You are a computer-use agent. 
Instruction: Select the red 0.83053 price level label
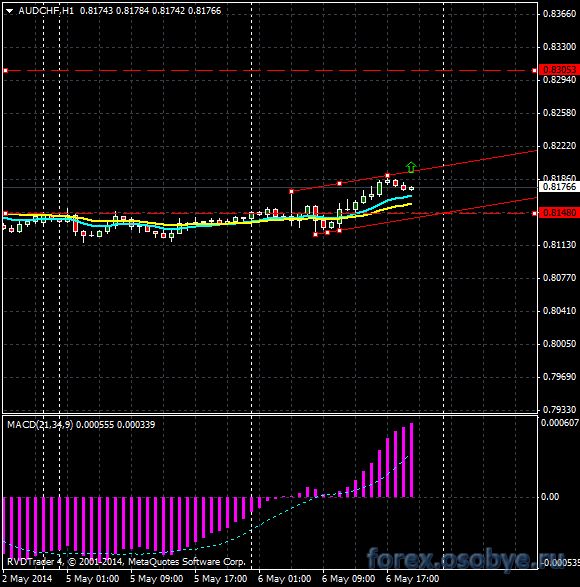click(559, 70)
